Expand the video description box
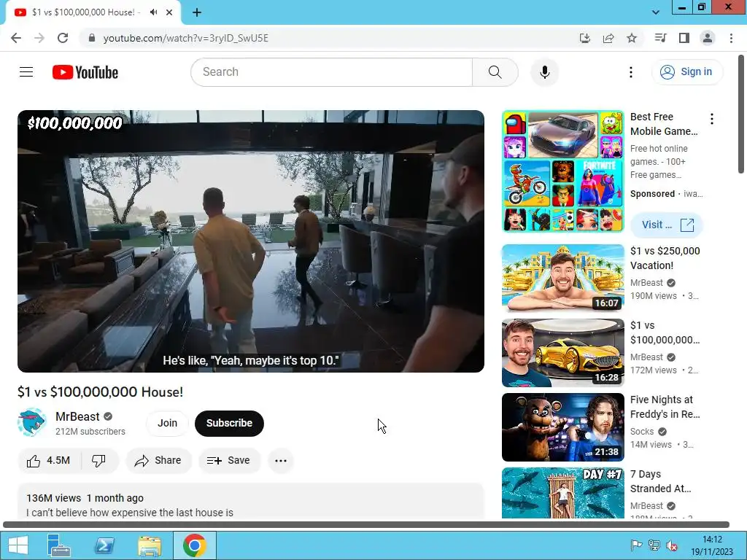The width and height of the screenshot is (747, 560). (x=251, y=501)
